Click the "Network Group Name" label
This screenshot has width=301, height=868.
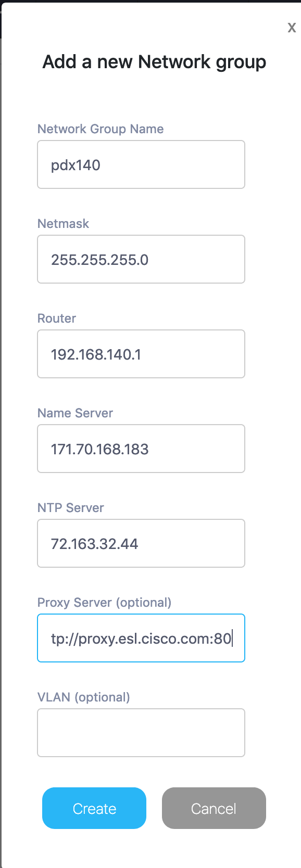(101, 129)
